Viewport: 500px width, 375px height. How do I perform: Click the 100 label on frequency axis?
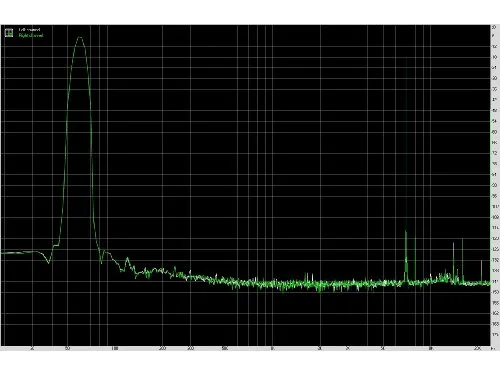(x=115, y=349)
